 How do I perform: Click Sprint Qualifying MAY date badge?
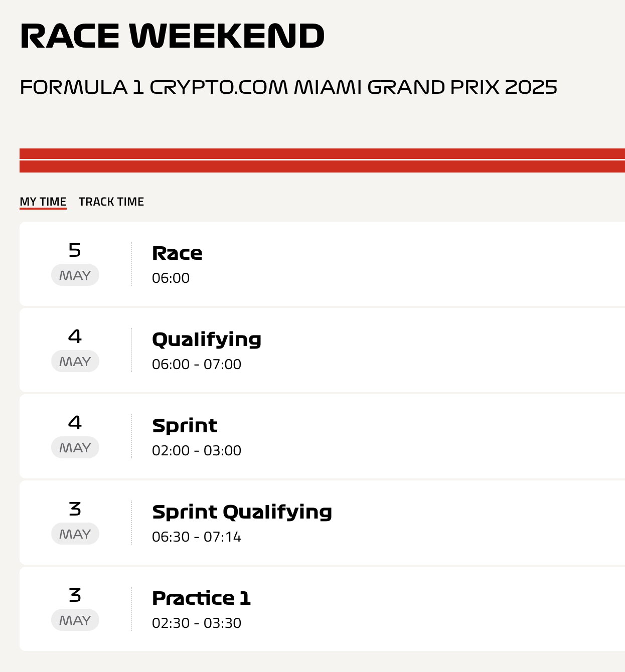click(75, 534)
